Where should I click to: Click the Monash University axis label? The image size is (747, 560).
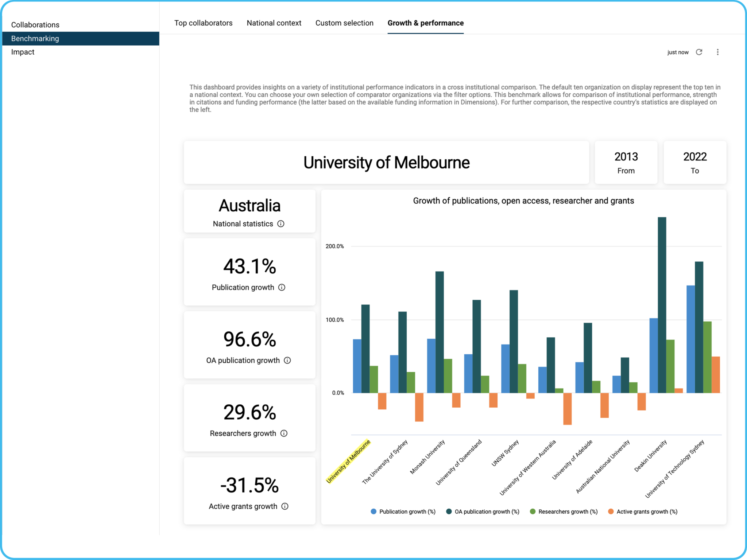click(427, 457)
